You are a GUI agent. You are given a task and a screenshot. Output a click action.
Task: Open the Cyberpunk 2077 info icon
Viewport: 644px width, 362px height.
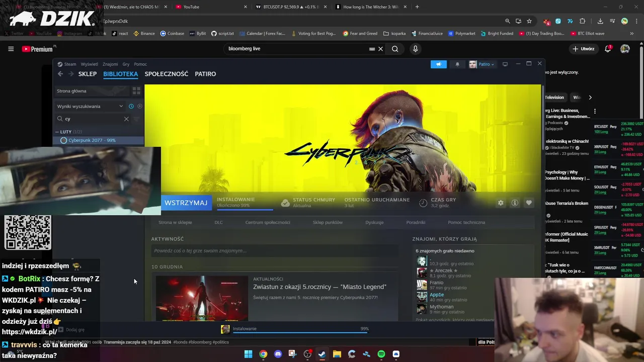(515, 203)
